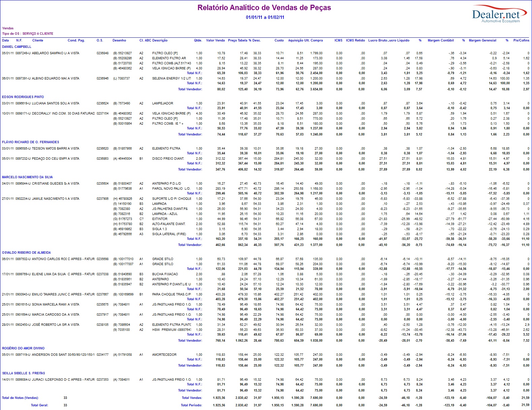Viewport: 532px width, 410px height.
Task: Click O.S. number 0237906
Action: click(x=102, y=199)
